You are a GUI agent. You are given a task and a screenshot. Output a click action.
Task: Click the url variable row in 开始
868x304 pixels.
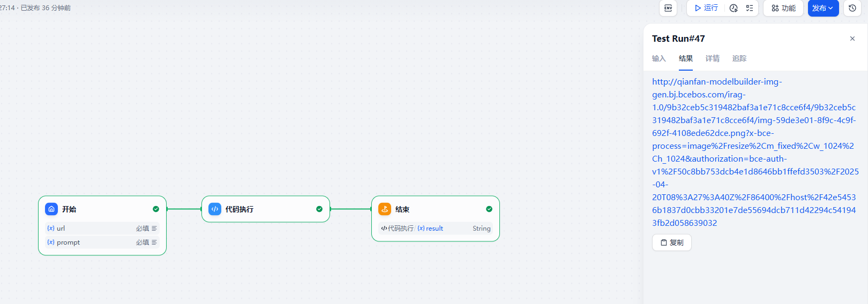click(x=102, y=229)
